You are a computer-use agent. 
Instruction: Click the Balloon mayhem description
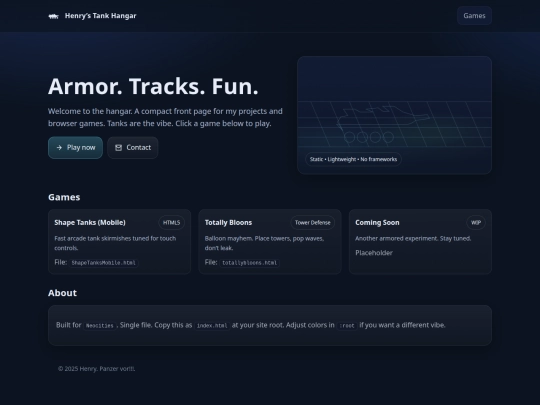[x=264, y=243]
